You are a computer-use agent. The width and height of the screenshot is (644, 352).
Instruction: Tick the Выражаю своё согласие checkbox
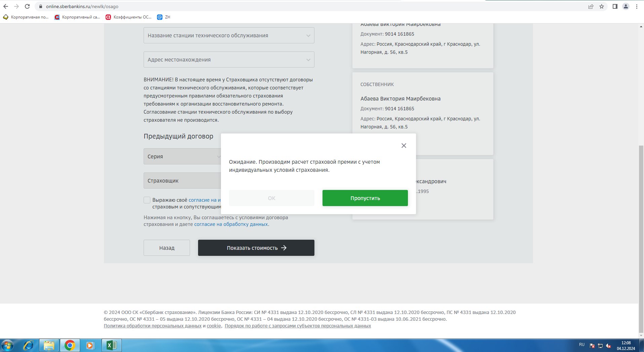(147, 200)
